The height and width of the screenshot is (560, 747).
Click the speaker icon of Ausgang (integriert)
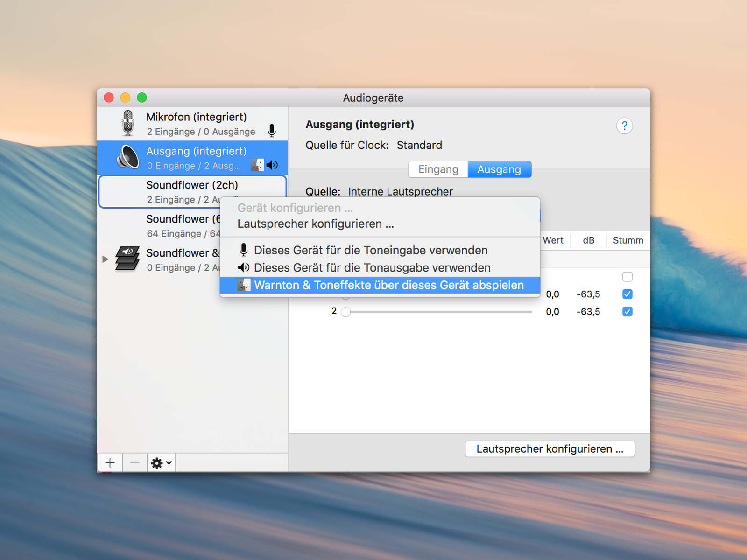pos(128,157)
